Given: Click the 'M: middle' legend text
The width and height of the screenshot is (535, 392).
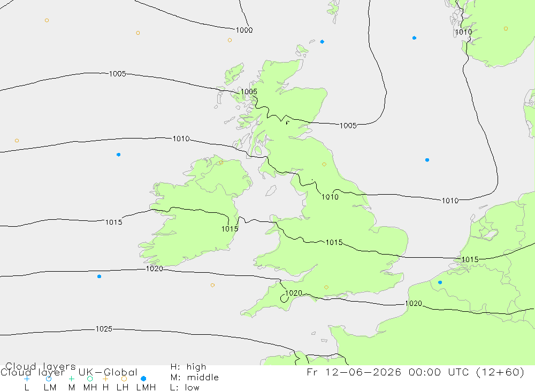Looking at the screenshot, I should coord(195,378).
